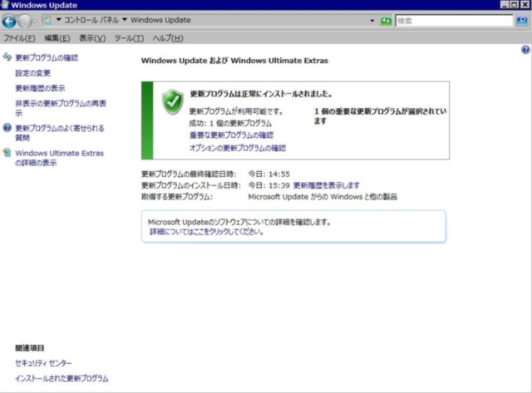The image size is (532, 393).
Task: Open the 設定の変更 link
Action: pyautogui.click(x=32, y=73)
